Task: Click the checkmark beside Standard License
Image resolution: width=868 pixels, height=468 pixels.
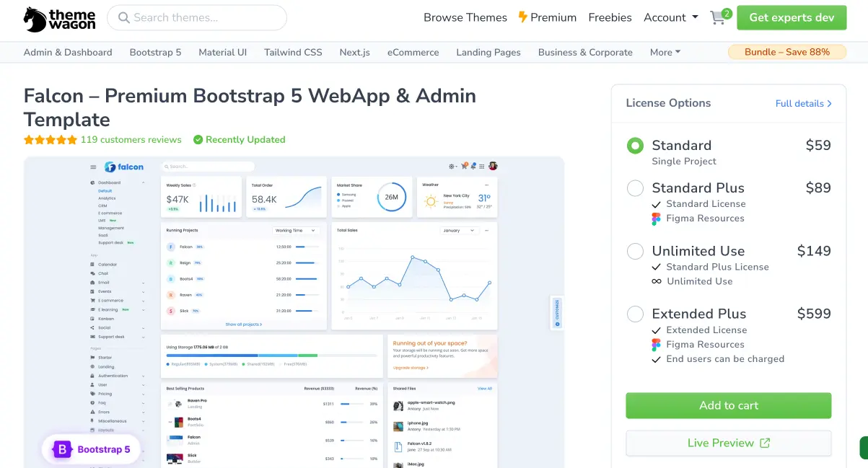Action: [x=656, y=204]
